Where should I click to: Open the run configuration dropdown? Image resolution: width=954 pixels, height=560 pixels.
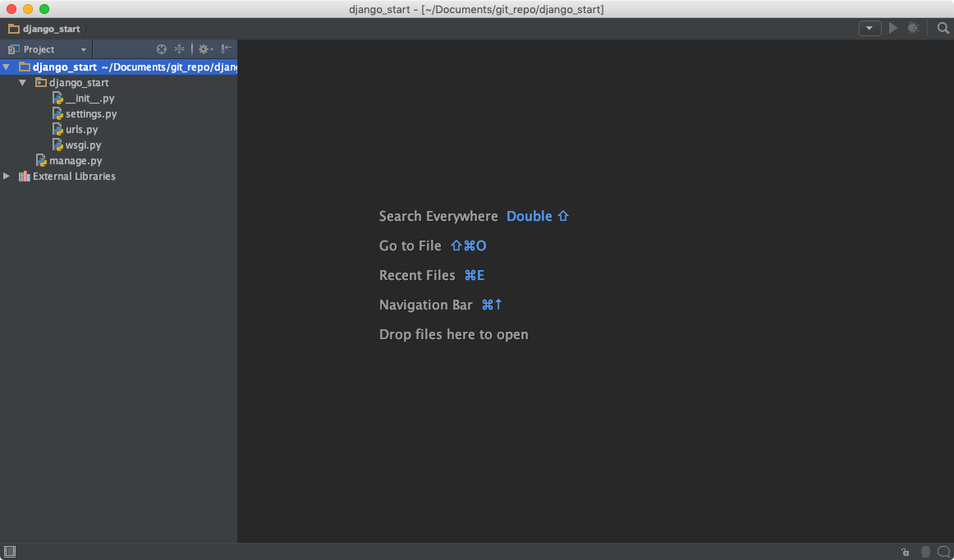pos(870,28)
